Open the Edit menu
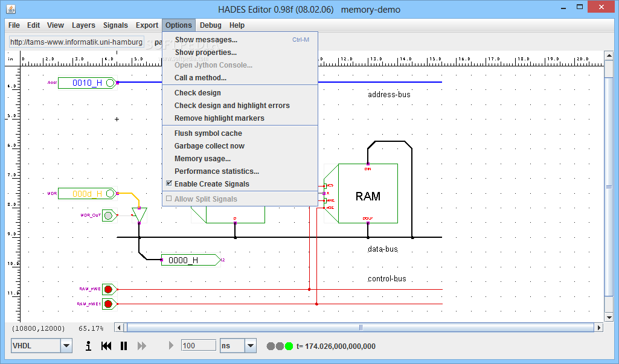 [34, 25]
